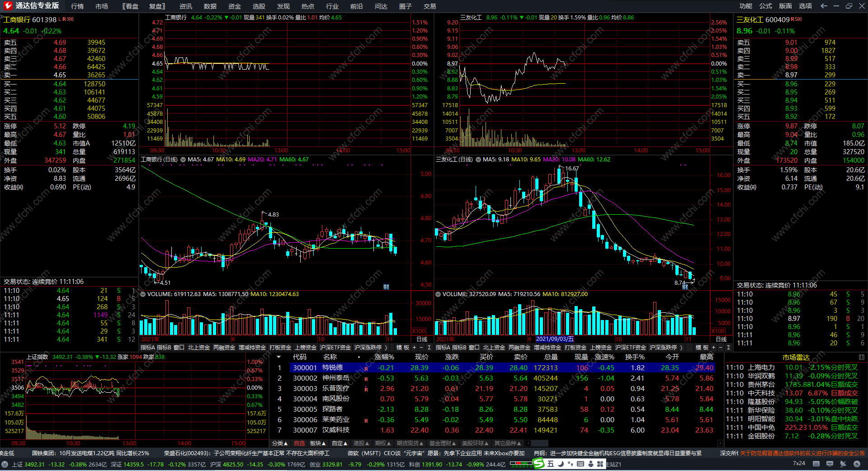Show more tabs via chevron under 工商银行 chart
The width and height of the screenshot is (868, 471).
pyautogui.click(x=386, y=348)
